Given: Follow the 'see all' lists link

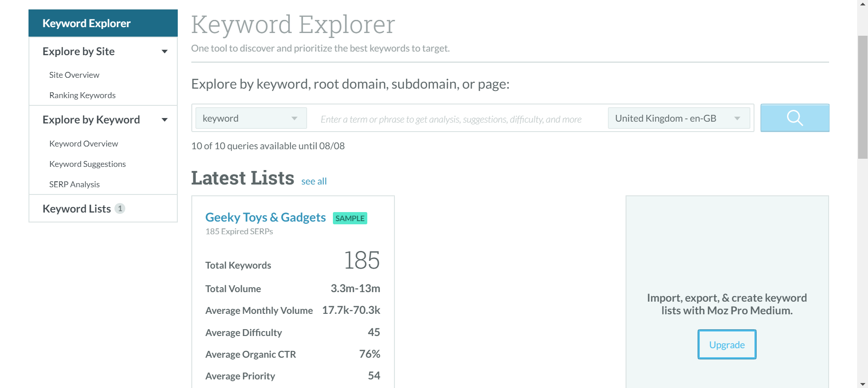Looking at the screenshot, I should point(313,181).
